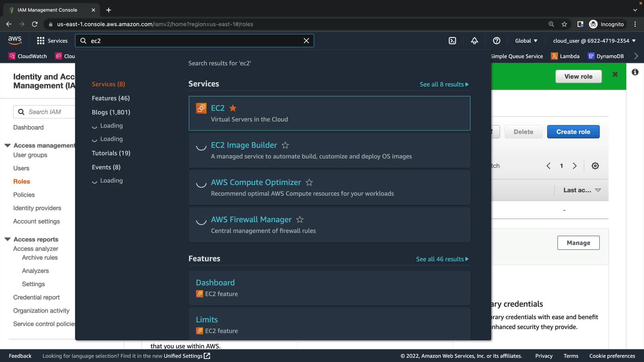644x362 pixels.
Task: Open the notifications bell
Action: (x=474, y=41)
